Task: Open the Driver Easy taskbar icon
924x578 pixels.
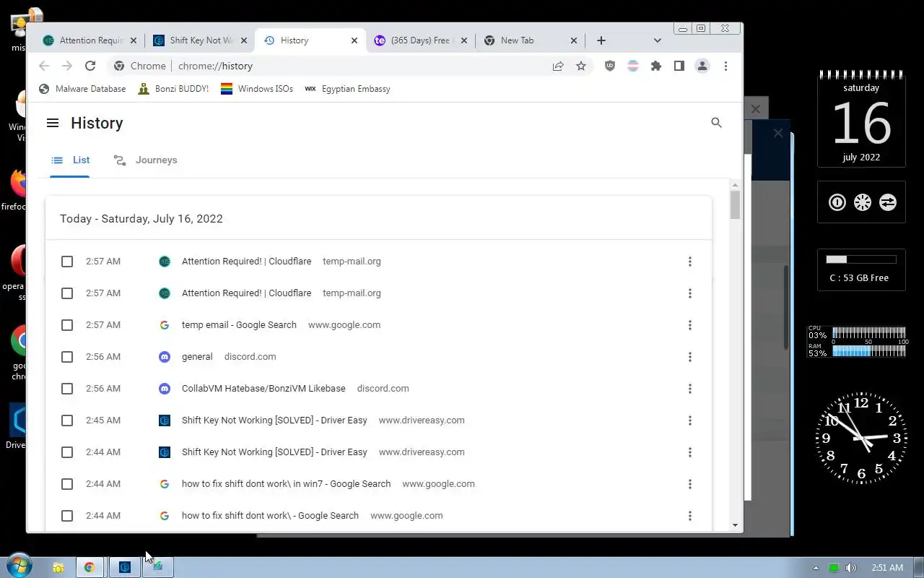Action: [125, 567]
